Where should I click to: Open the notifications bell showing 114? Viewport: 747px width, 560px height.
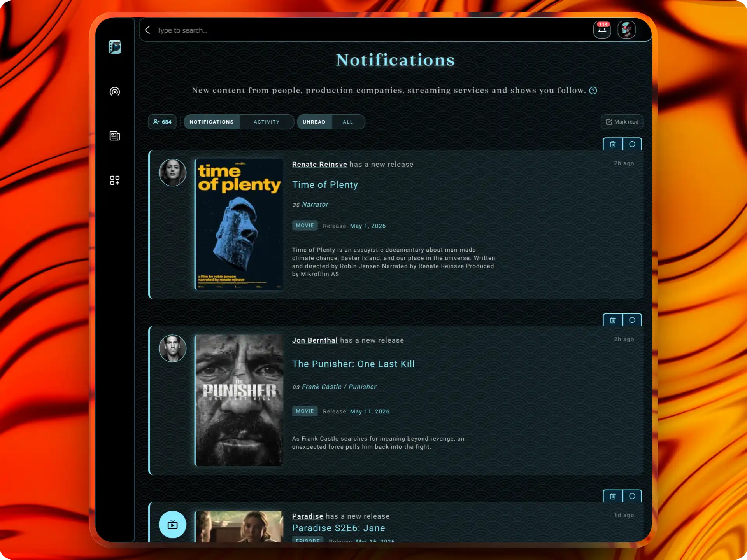[602, 30]
